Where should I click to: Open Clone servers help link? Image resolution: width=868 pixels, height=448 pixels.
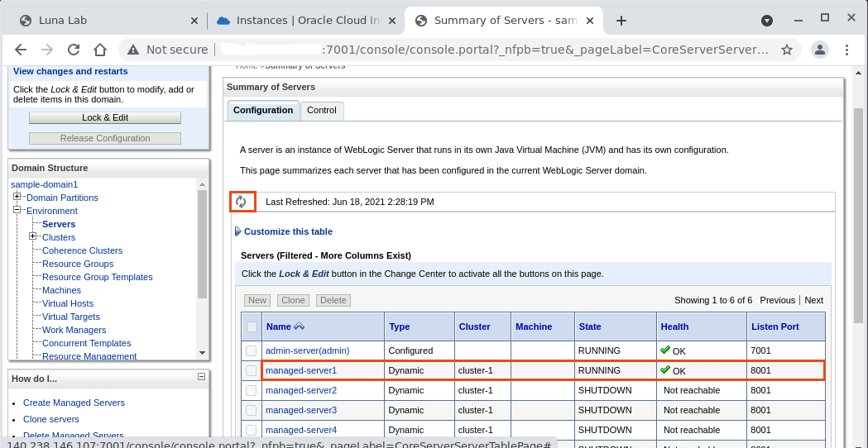pyautogui.click(x=51, y=419)
